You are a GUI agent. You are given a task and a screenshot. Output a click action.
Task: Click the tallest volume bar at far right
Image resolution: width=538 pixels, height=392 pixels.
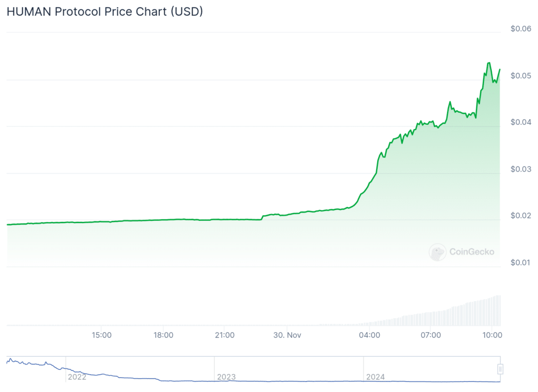499,310
